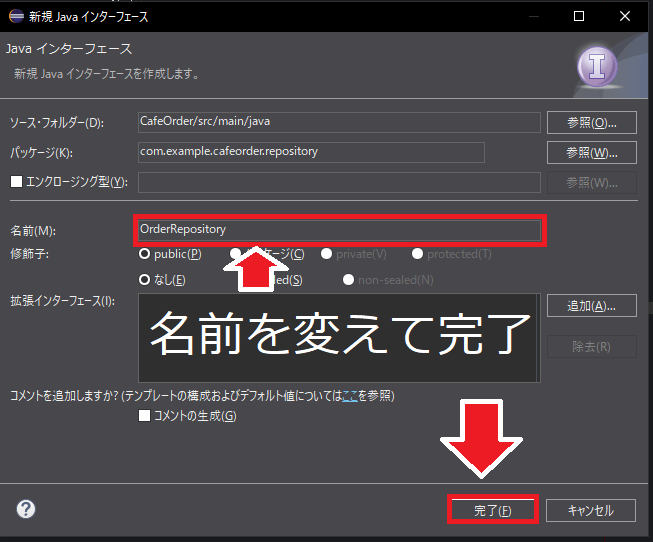653x542 pixels.
Task: Click the 名前 field containing OrderRepository
Action: pyautogui.click(x=340, y=230)
